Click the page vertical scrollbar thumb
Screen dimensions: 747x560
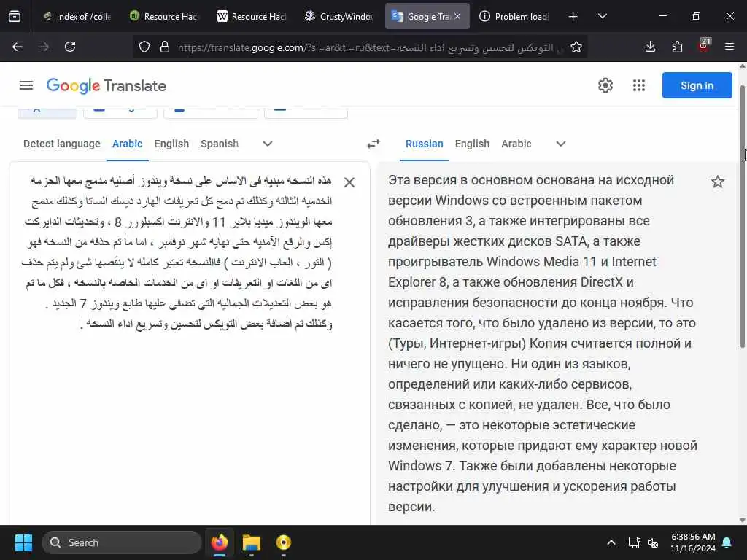coord(742,217)
